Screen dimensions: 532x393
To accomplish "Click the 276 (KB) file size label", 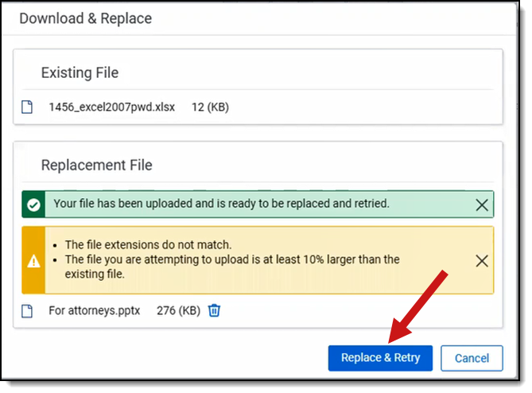I will (x=177, y=310).
